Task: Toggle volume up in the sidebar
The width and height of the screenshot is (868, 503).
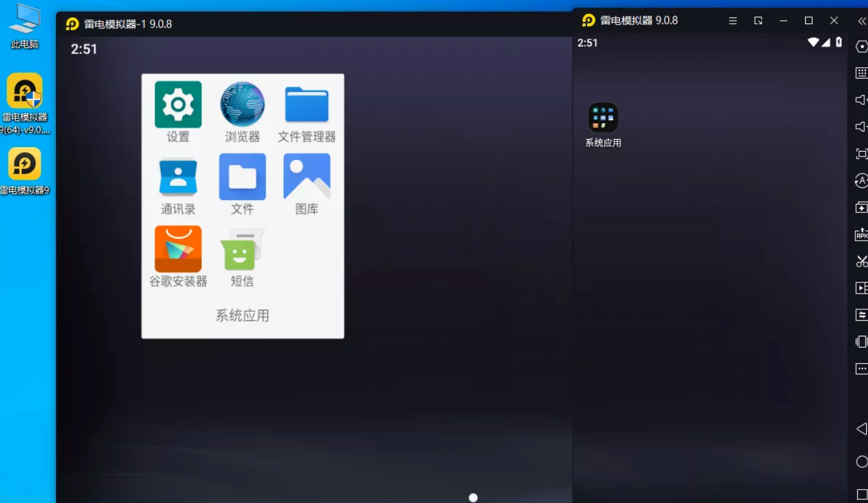Action: click(x=861, y=99)
